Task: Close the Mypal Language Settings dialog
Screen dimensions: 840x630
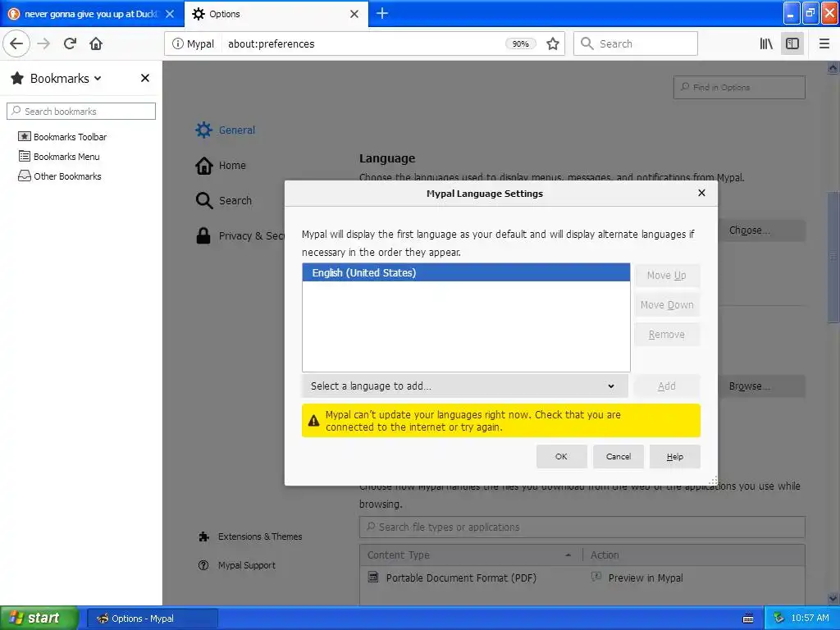Action: point(702,193)
